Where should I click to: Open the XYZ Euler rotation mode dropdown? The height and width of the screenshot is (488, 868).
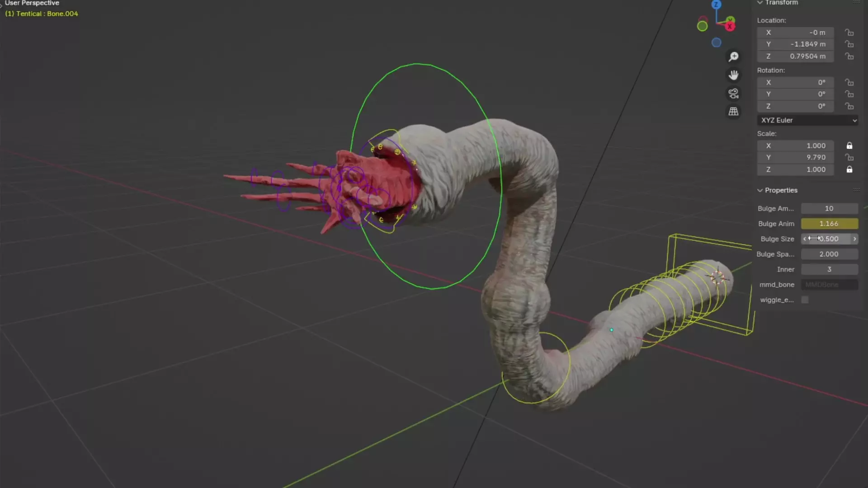point(807,120)
